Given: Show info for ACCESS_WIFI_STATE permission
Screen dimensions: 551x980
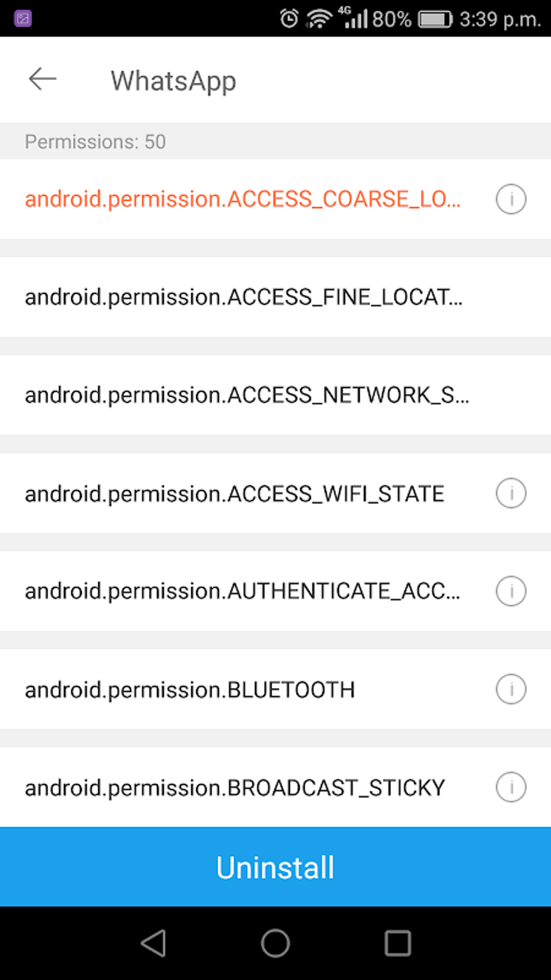Looking at the screenshot, I should point(510,493).
